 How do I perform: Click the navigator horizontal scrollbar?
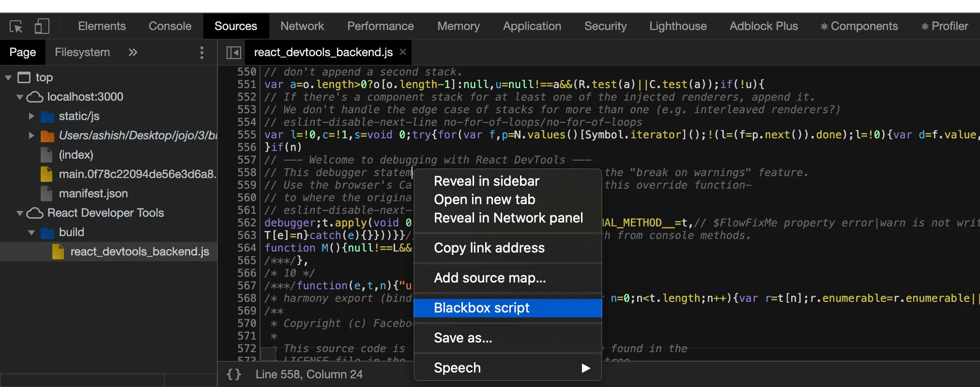82,380
